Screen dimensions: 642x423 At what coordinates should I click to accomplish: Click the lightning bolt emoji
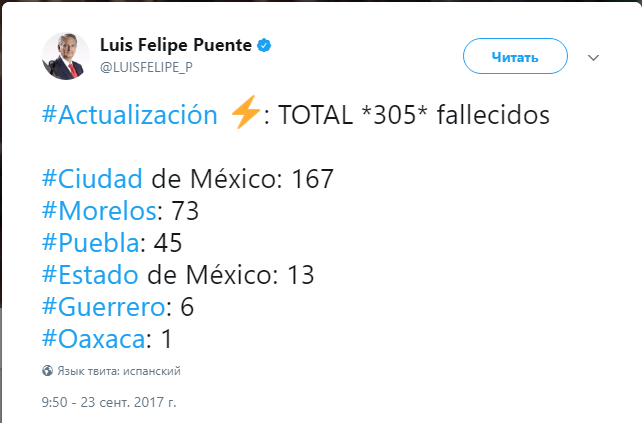[x=245, y=114]
